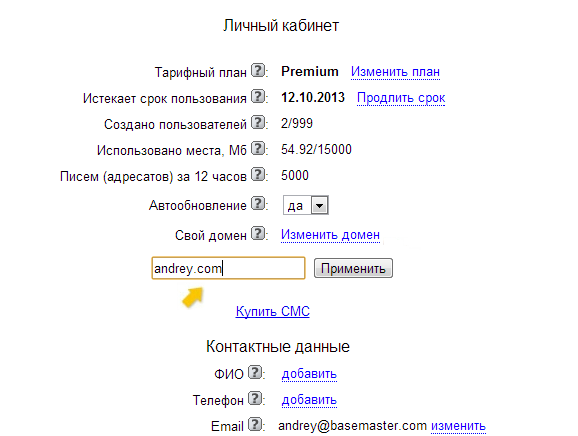Click help icon next to Тарифный план

[258, 70]
